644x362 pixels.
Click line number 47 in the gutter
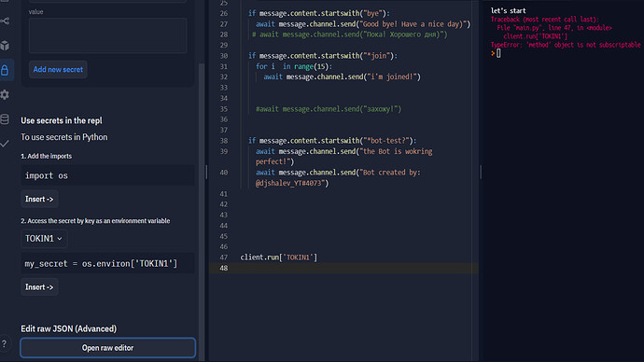(223, 258)
